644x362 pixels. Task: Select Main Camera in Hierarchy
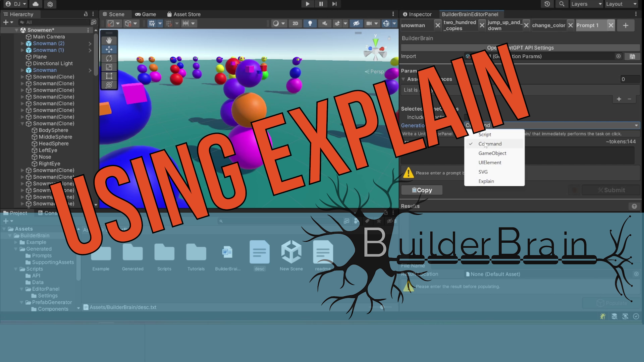click(49, 37)
